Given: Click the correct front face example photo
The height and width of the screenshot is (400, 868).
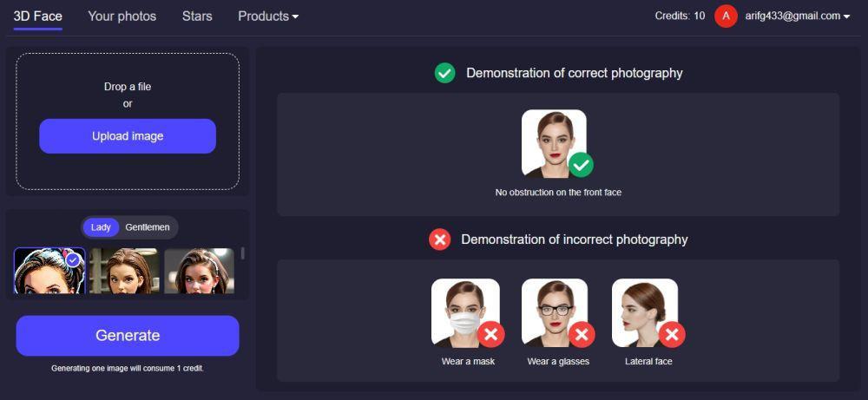Looking at the screenshot, I should click(x=554, y=144).
